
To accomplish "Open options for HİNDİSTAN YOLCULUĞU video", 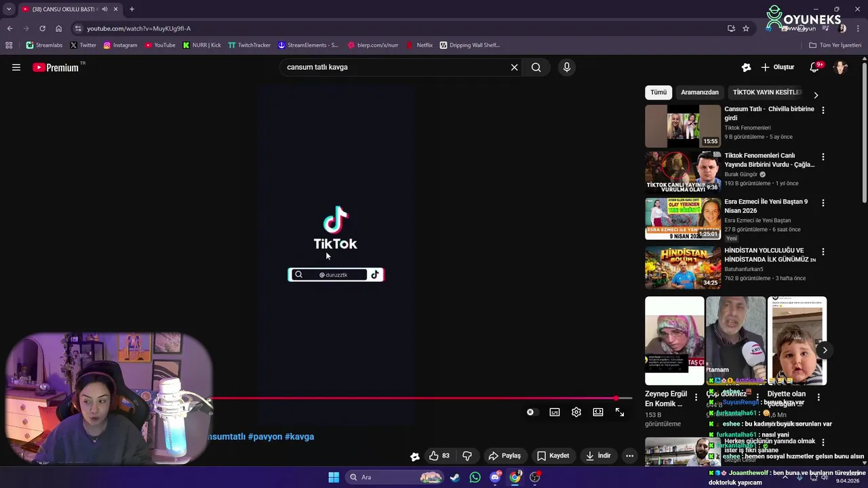I will pos(823,251).
